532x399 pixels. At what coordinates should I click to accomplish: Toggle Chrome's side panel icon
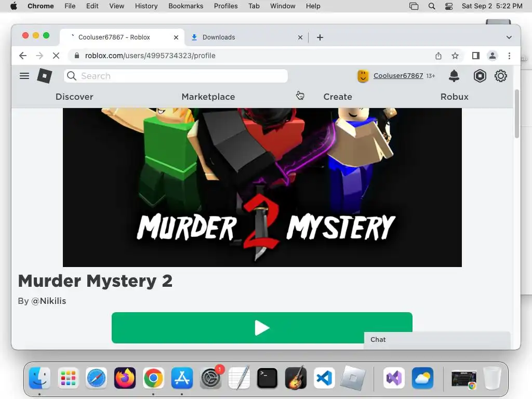tap(476, 56)
